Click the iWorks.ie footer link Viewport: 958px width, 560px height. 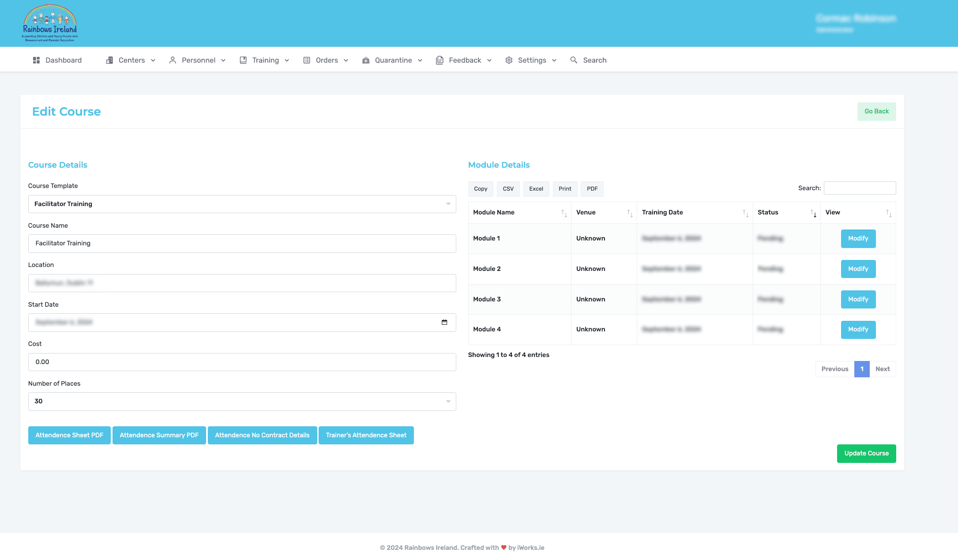[x=530, y=548]
